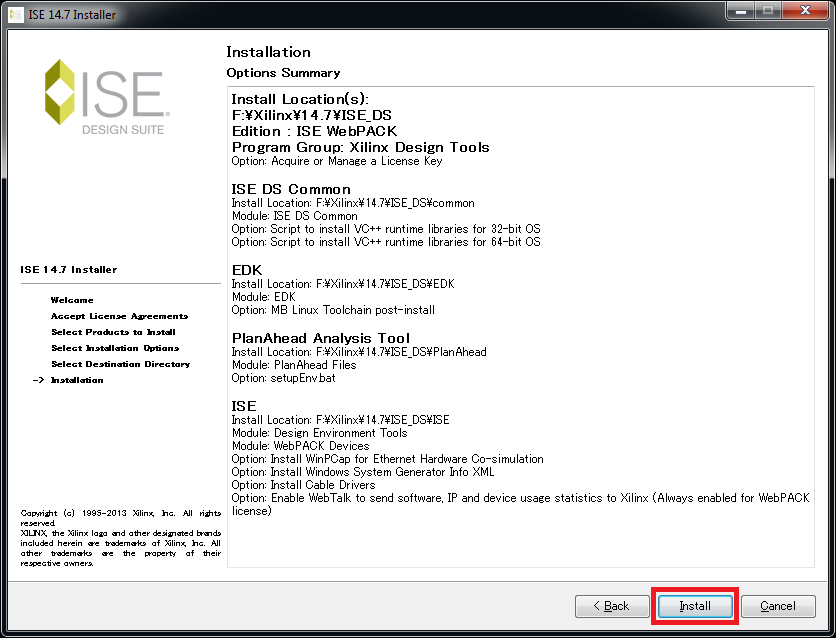Click the 'ISE 14.7 Installer' sidebar heading

(x=69, y=270)
